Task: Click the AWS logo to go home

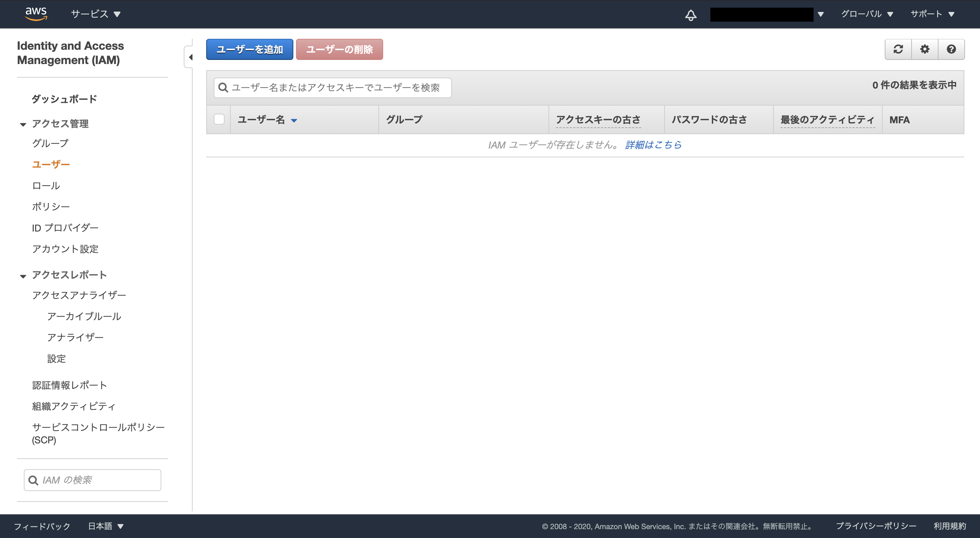Action: (x=36, y=14)
